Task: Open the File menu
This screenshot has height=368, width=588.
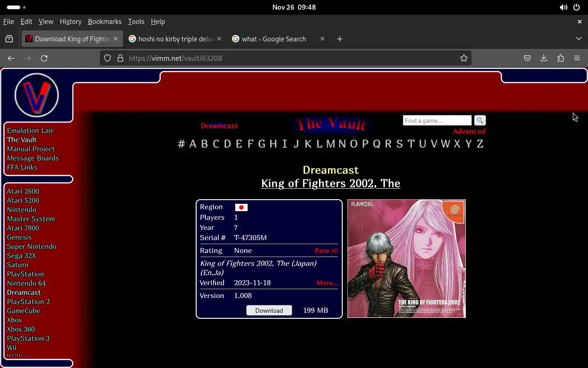Action: [8, 22]
